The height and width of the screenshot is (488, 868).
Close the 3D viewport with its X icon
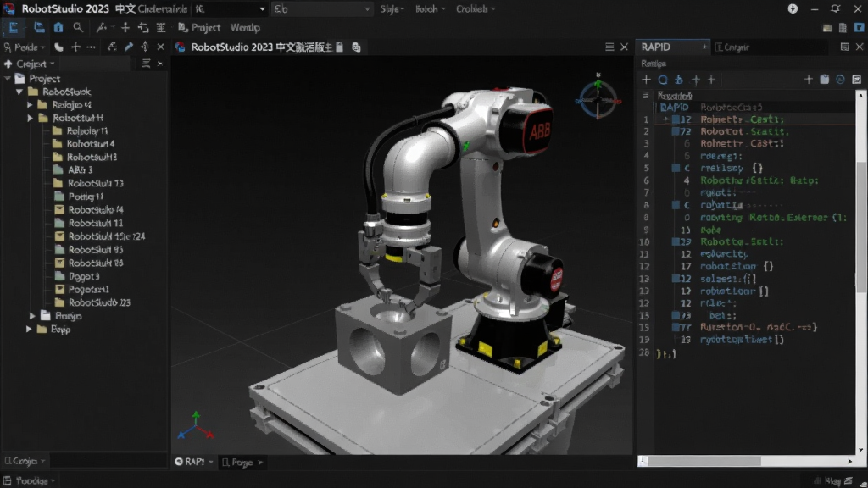click(x=625, y=47)
